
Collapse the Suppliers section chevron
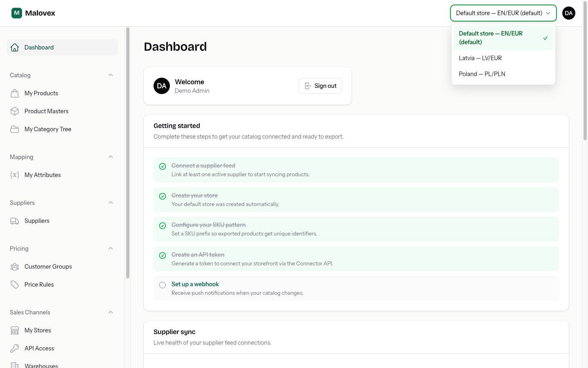111,203
